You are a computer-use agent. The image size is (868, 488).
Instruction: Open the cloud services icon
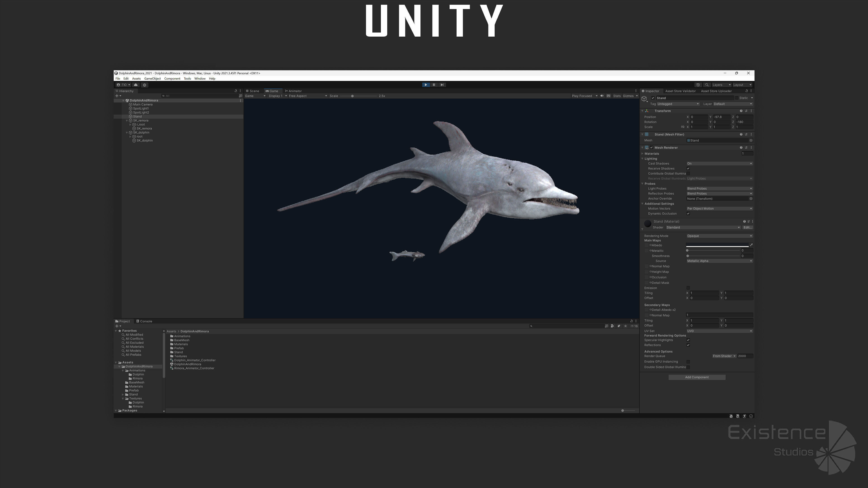pyautogui.click(x=136, y=85)
